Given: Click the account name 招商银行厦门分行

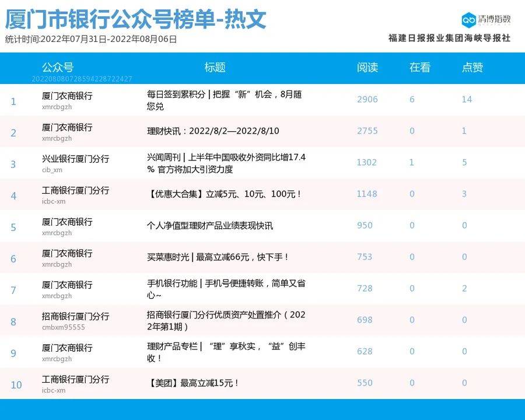Looking at the screenshot, I should 76,316.
